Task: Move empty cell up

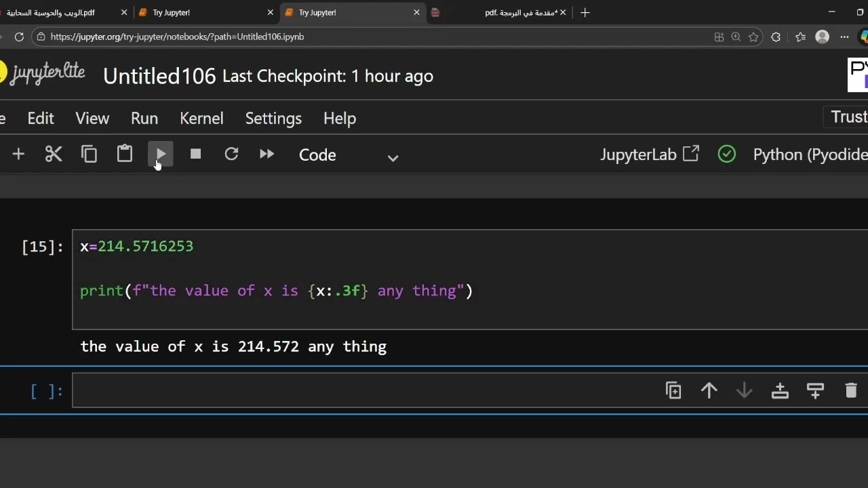Action: click(x=709, y=390)
